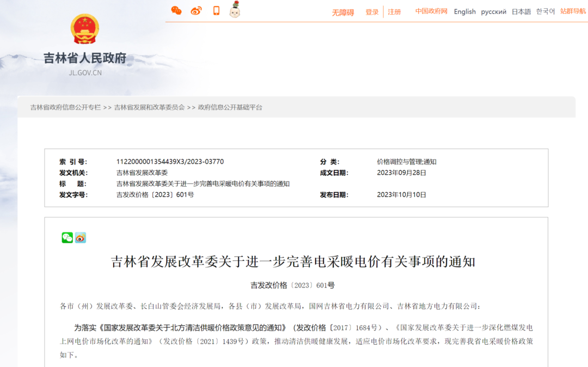Select the 한국어 language option
Viewport: 588px width, 367px height.
click(546, 11)
